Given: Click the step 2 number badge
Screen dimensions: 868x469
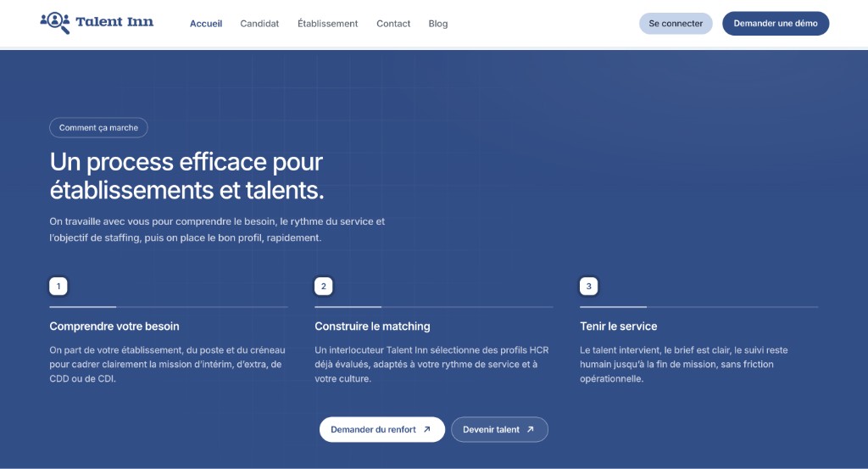Looking at the screenshot, I should 323,287.
